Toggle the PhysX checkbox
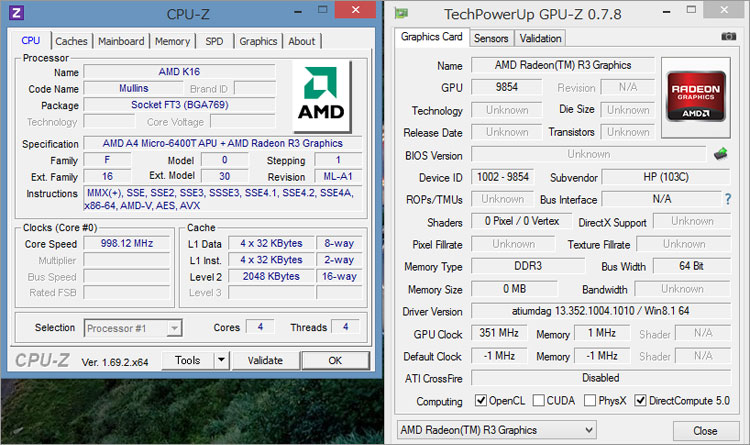This screenshot has height=445, width=750. [590, 400]
